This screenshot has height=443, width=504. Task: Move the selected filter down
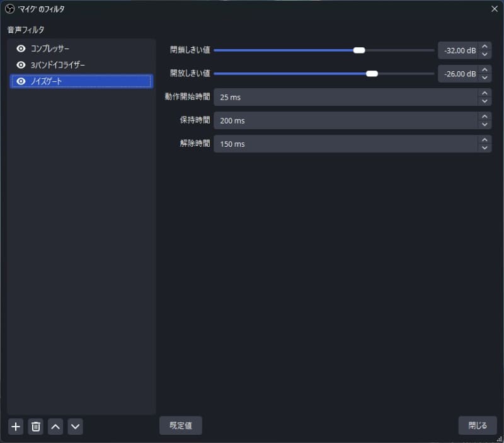click(75, 427)
